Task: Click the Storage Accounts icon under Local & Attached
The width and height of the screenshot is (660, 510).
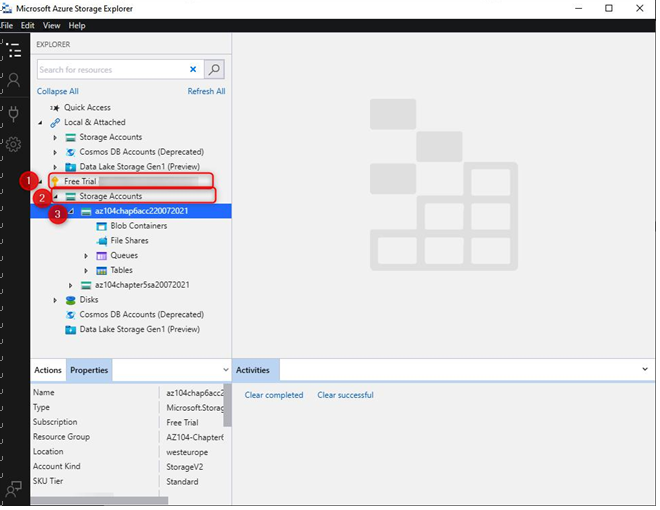Action: click(71, 138)
